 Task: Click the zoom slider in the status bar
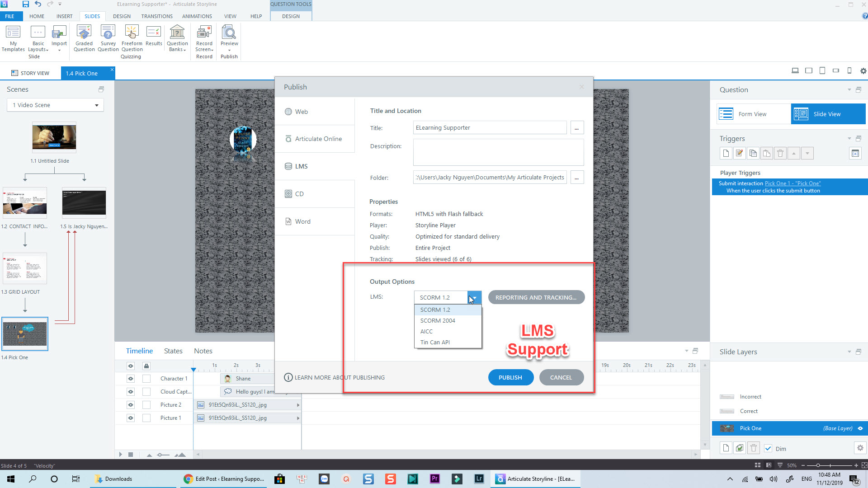tap(818, 465)
